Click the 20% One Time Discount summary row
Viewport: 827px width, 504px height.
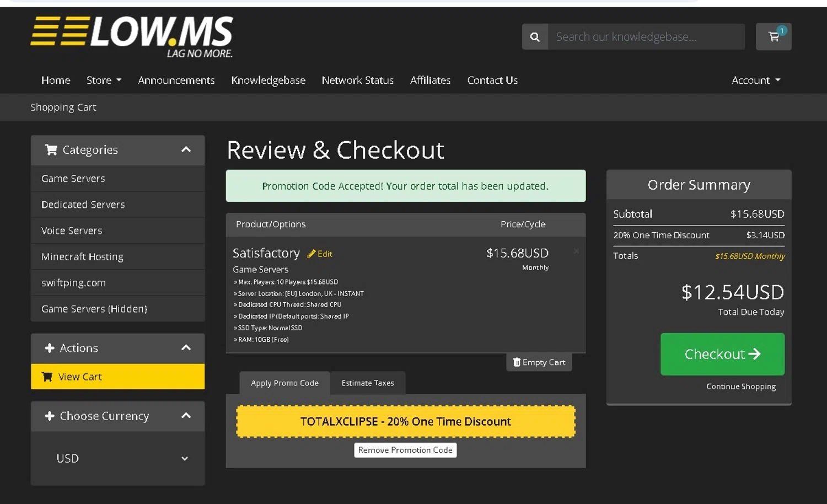point(699,235)
